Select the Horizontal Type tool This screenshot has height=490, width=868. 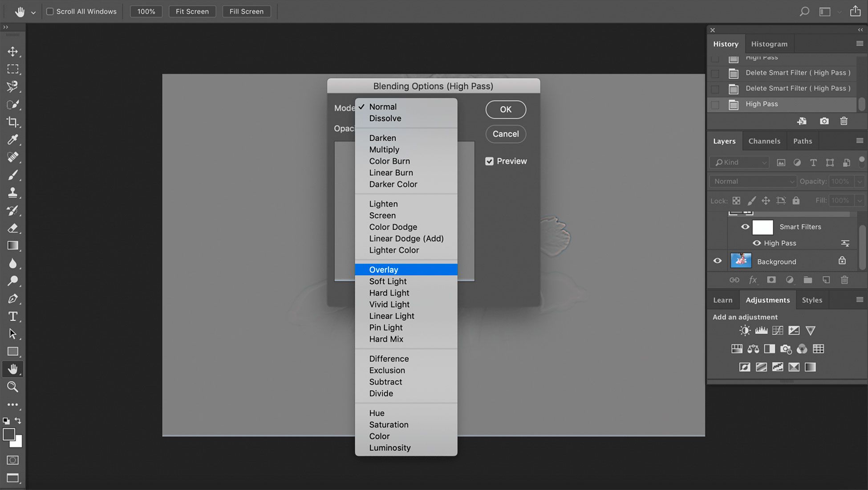point(12,316)
